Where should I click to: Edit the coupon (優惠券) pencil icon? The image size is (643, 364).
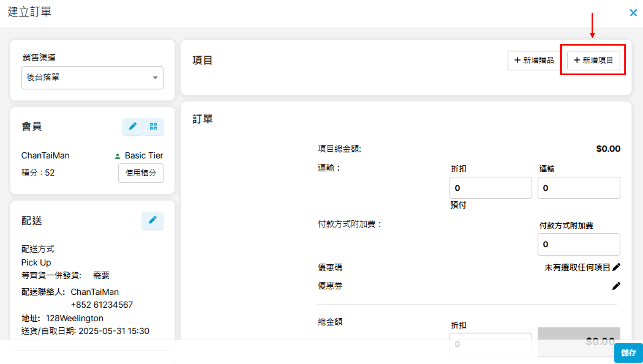point(616,286)
